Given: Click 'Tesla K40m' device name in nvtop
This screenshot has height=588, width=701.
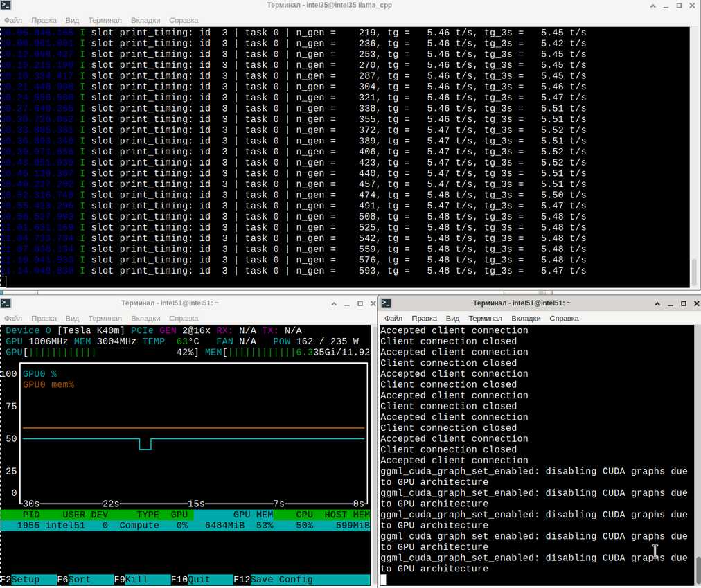Looking at the screenshot, I should coord(91,330).
